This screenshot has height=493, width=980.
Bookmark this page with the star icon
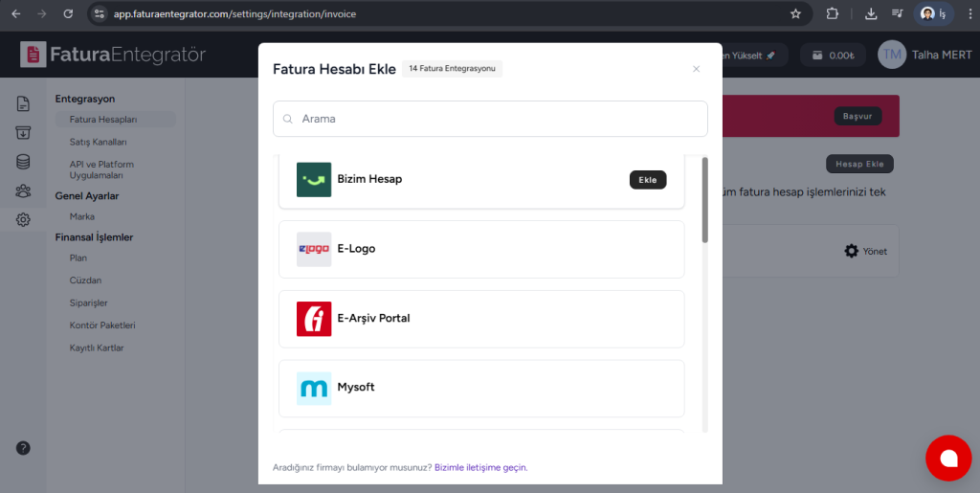pos(795,13)
